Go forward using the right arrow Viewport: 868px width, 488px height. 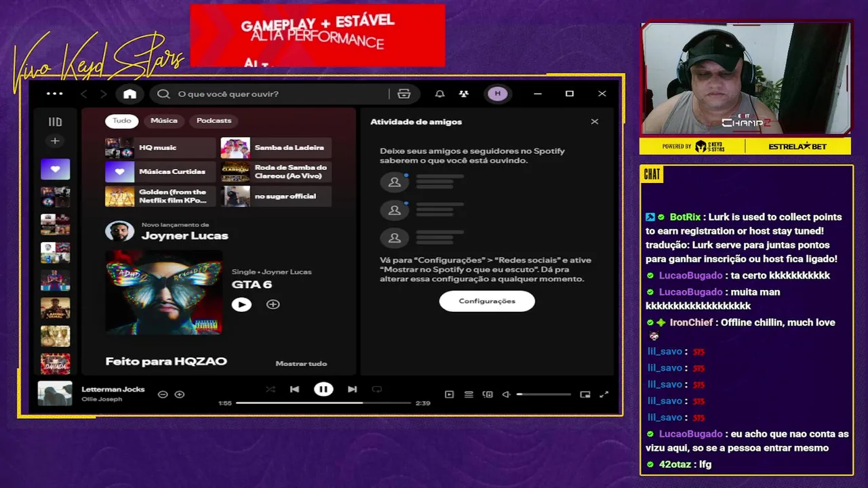104,94
